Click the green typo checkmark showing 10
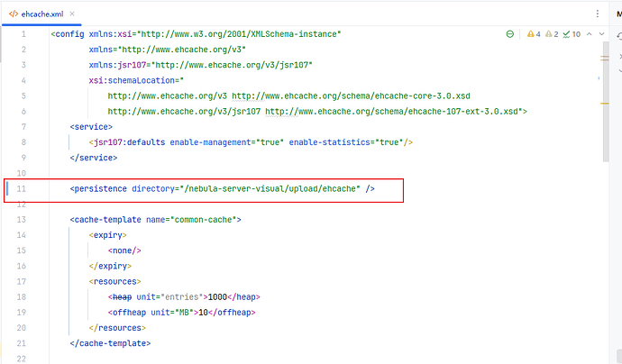The height and width of the screenshot is (364, 622). (x=572, y=34)
